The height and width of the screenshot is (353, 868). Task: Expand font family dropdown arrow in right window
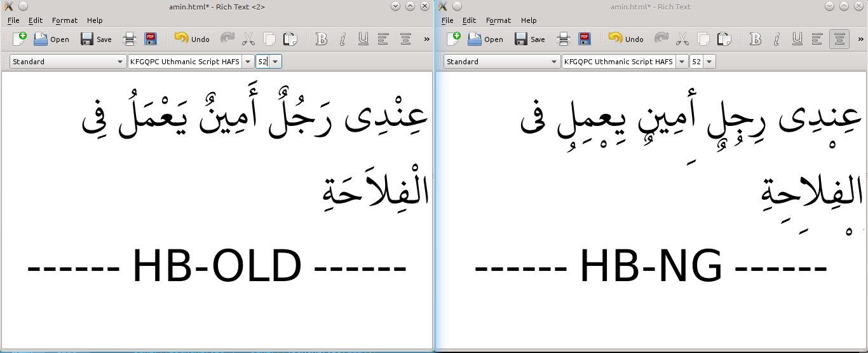click(x=682, y=62)
